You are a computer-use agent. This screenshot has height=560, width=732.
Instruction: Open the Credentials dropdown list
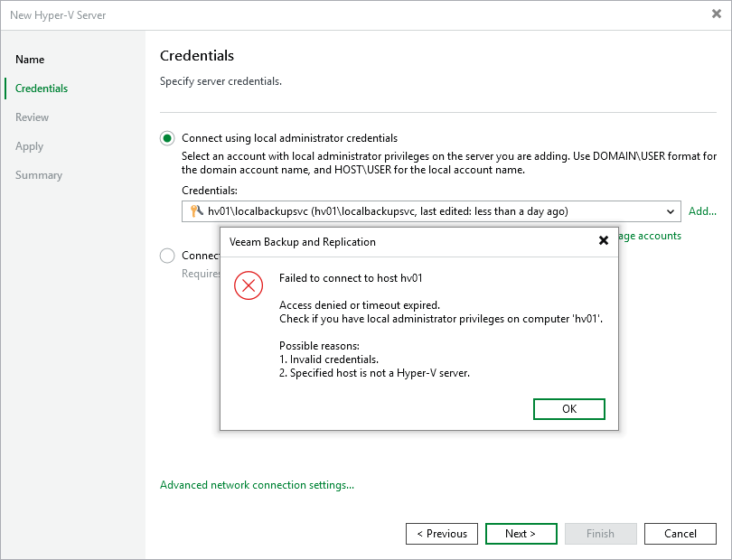(x=671, y=210)
